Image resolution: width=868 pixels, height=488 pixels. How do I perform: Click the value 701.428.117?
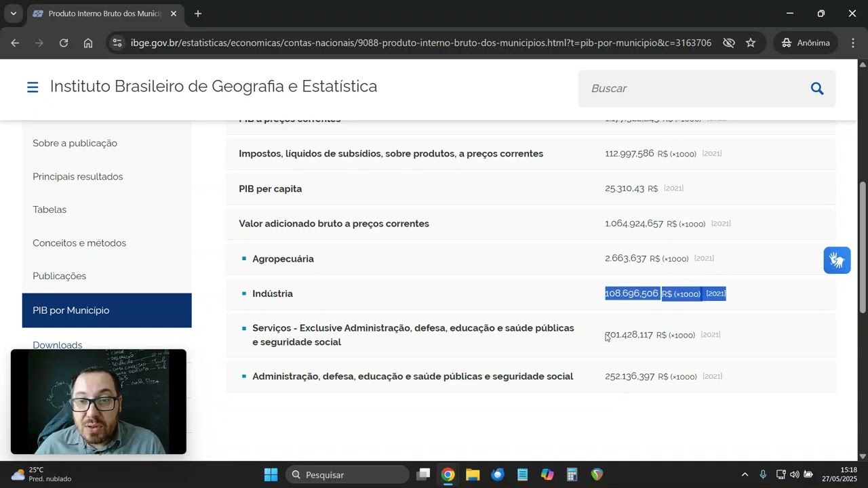(x=629, y=335)
